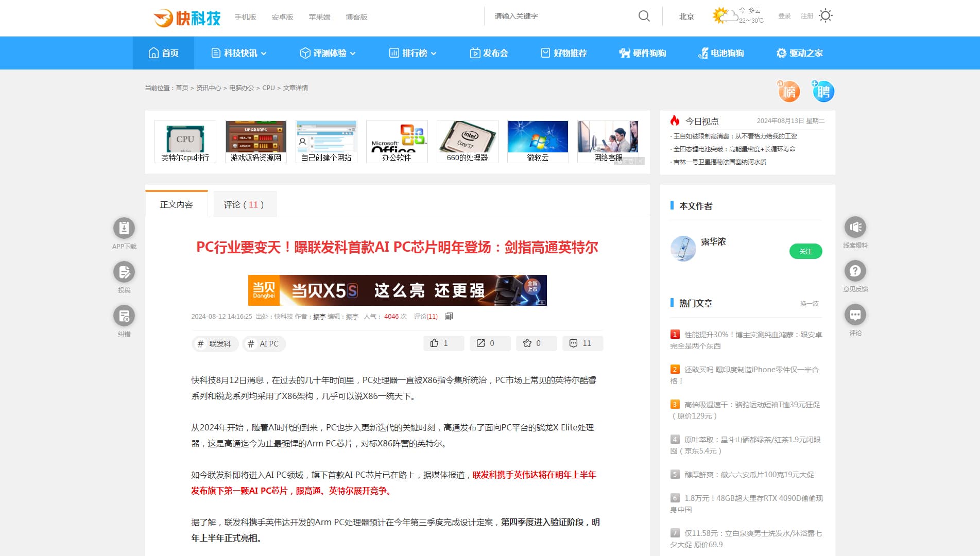Click the APP下载 sidebar icon
The image size is (980, 556).
click(x=124, y=228)
